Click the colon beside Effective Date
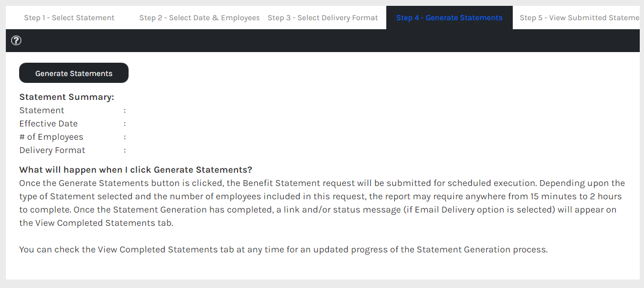Viewport: 644px width, 288px height. tap(125, 124)
